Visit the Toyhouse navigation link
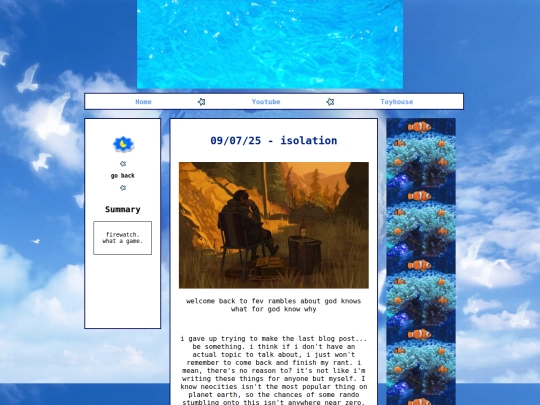540x405 pixels. point(397,102)
